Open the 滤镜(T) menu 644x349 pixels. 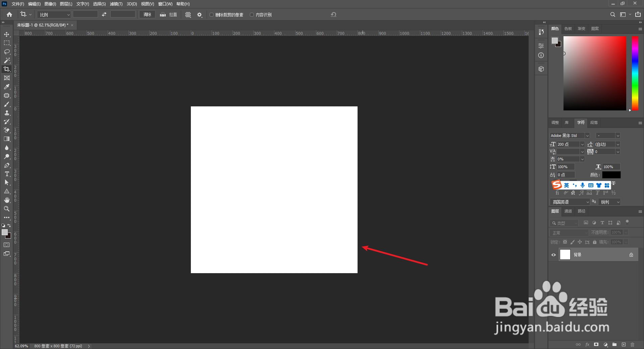116,4
